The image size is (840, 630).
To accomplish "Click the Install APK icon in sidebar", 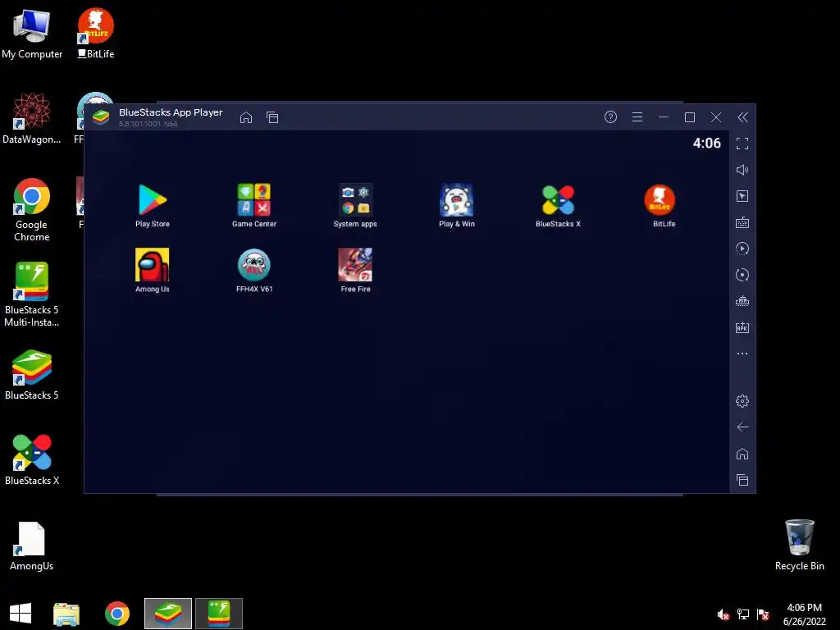I will (x=742, y=327).
